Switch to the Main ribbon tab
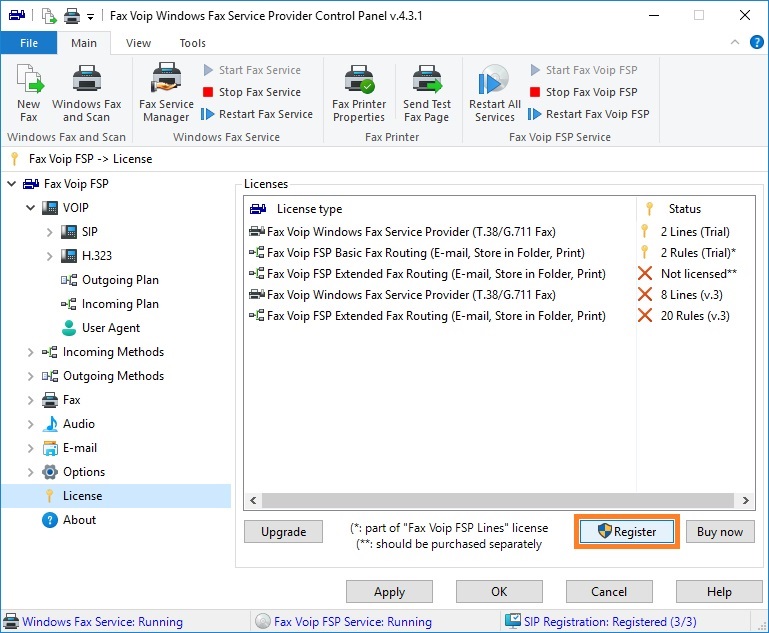 84,43
